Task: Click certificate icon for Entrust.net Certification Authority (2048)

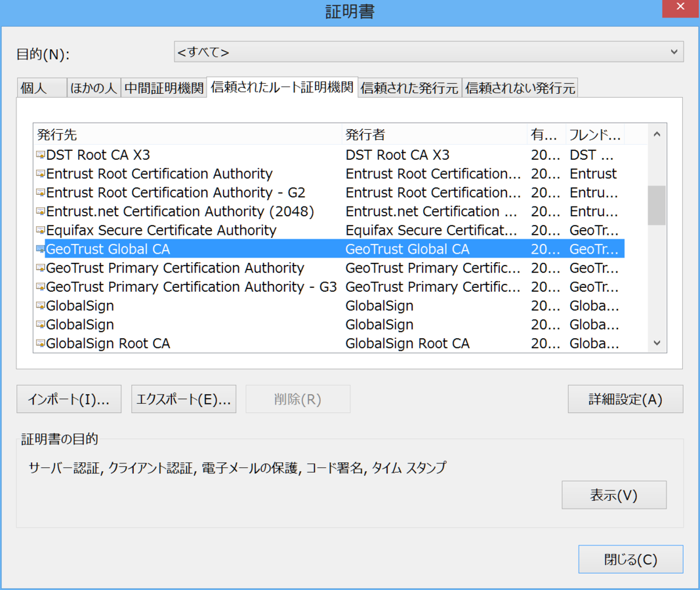Action: pos(40,211)
